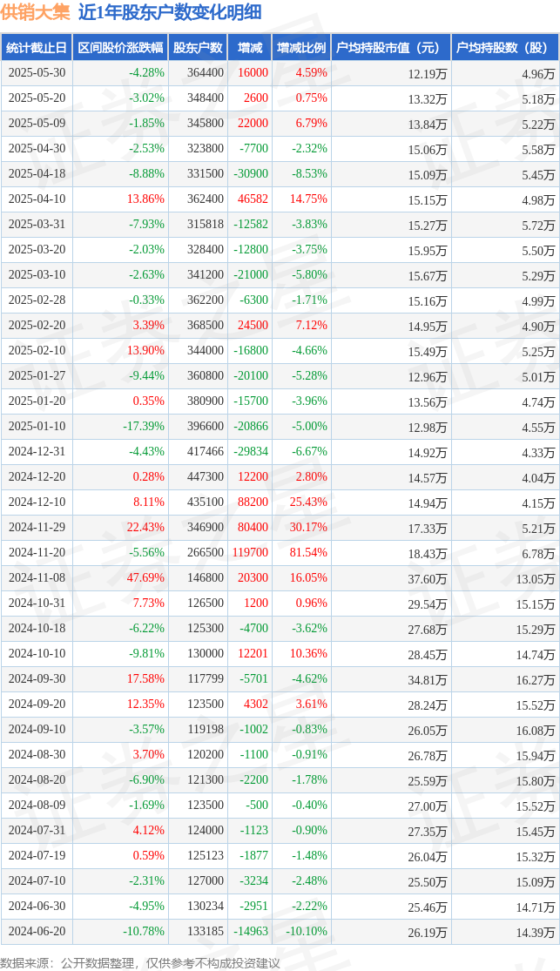The image size is (560, 971).
Task: Click the 户均持股数（股） column header
Action: click(505, 48)
